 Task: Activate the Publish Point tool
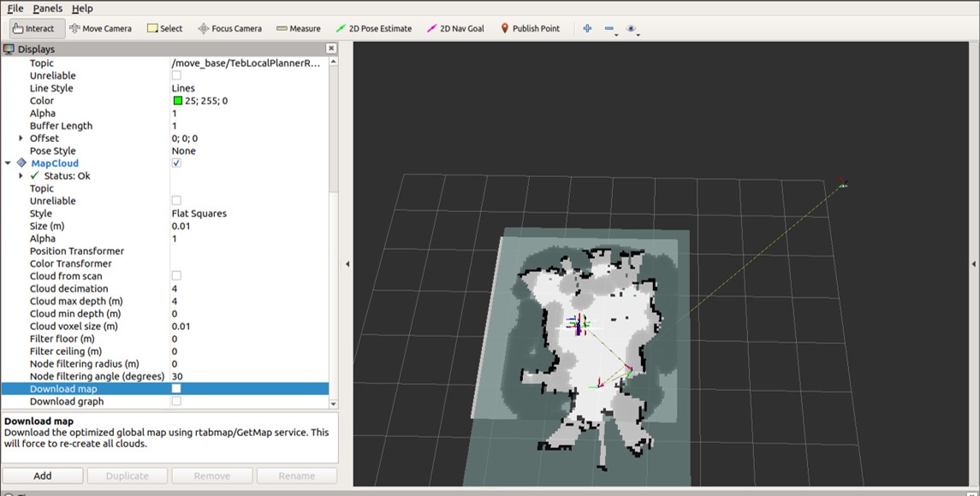click(x=529, y=28)
